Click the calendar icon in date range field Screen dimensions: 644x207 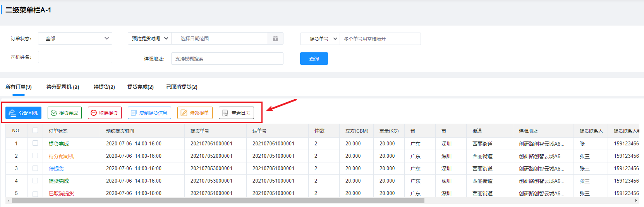pos(275,39)
